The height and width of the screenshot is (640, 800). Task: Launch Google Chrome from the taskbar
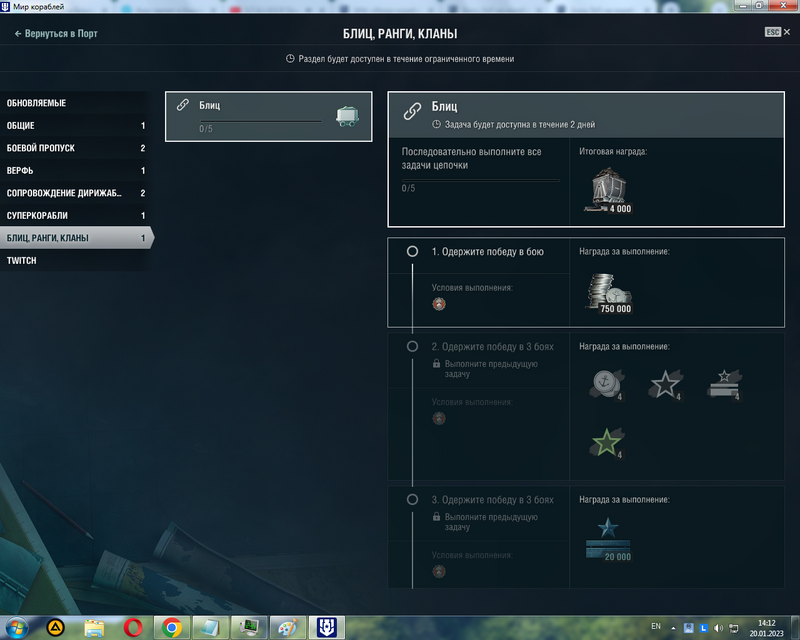point(172,628)
